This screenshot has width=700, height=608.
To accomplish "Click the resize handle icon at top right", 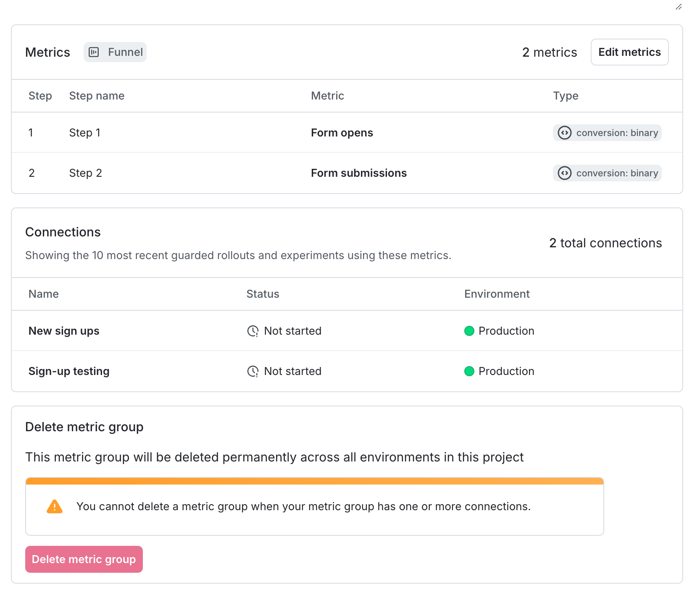I will tap(679, 7).
